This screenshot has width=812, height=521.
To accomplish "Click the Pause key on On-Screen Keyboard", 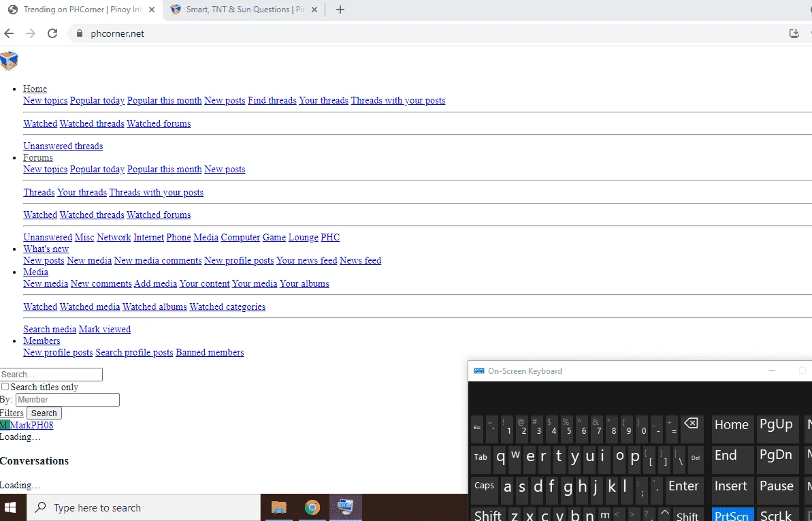I will (777, 490).
